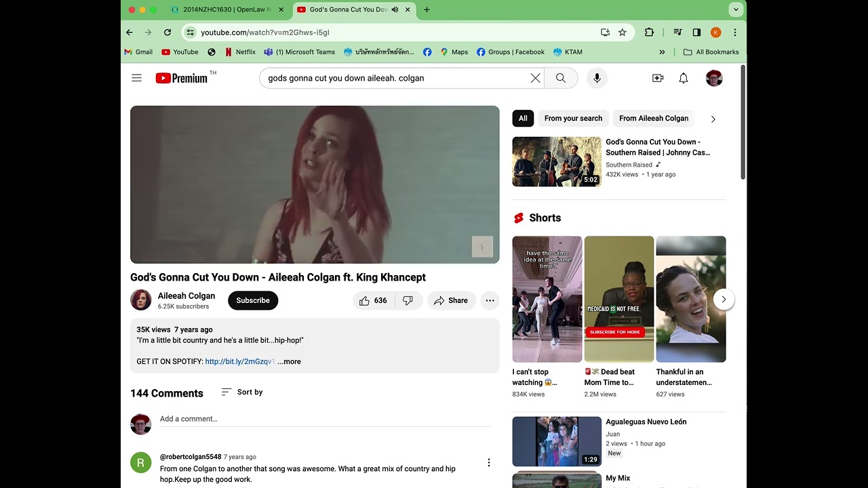Go to YouTube Premium home logo

pos(182,78)
